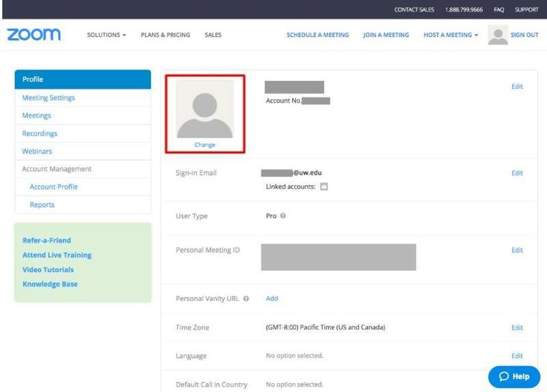Viewport: 547px width, 392px height.
Task: Edit the Language setting
Action: pos(517,356)
